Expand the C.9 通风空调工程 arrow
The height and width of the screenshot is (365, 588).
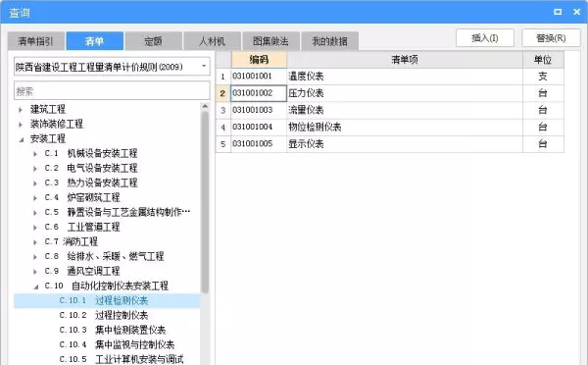tap(35, 272)
